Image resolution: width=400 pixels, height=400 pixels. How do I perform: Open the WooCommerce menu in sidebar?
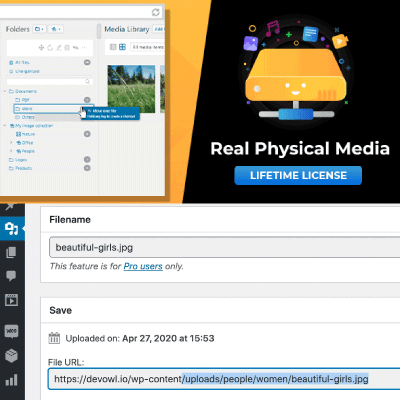point(11,331)
